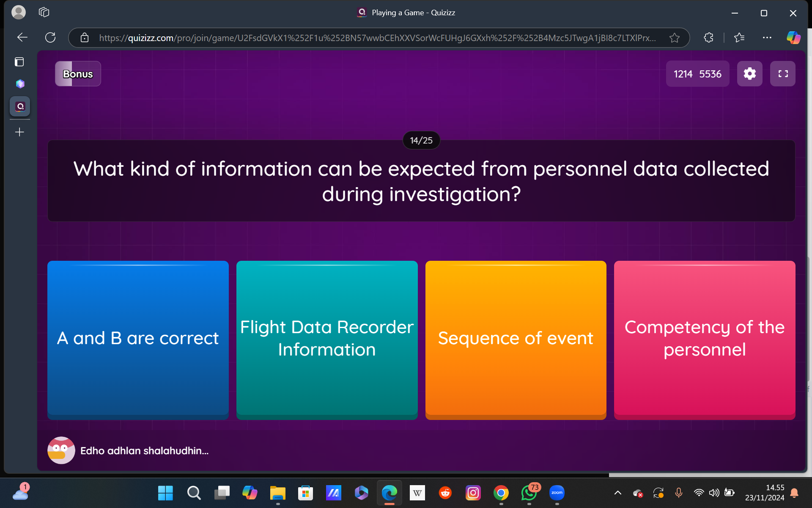Minimize the Edge window
812x508 pixels.
tap(735, 13)
